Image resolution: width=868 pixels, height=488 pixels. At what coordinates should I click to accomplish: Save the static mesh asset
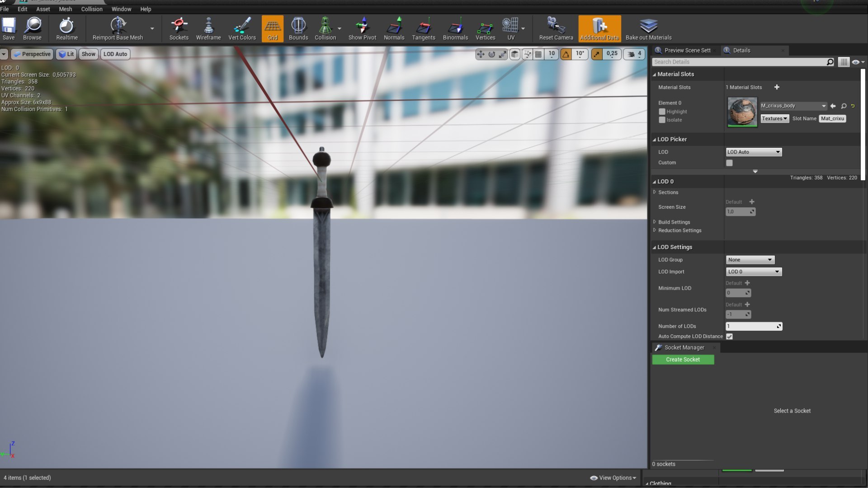[9, 29]
